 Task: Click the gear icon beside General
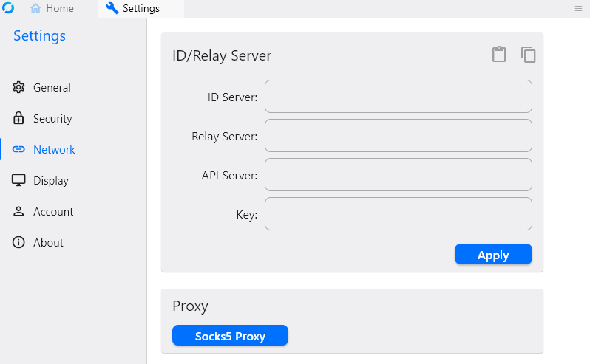(x=19, y=88)
